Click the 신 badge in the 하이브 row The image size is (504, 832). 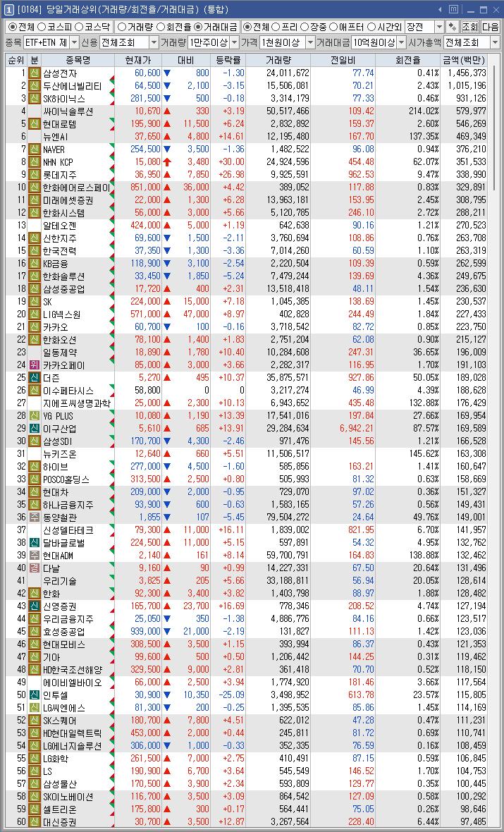34,466
